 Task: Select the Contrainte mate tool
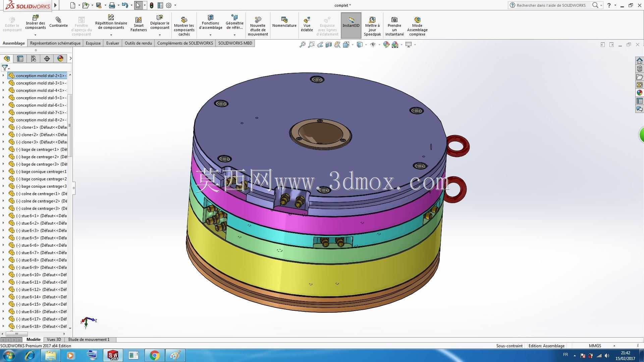pos(58,22)
